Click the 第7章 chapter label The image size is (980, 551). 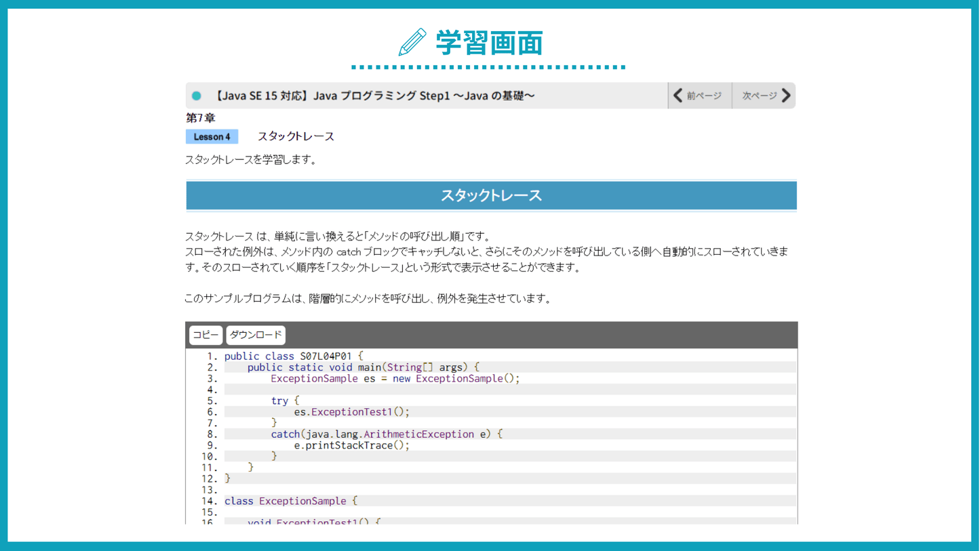pos(200,118)
